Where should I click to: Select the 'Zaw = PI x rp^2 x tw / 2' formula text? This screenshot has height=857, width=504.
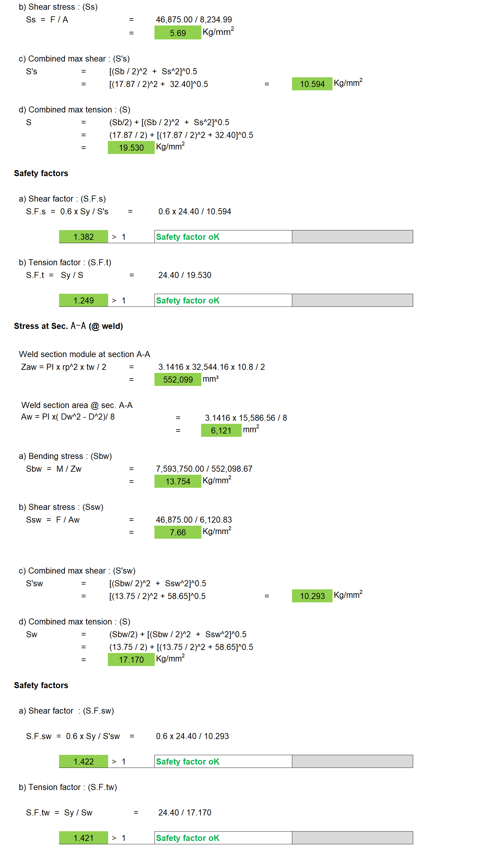64,367
